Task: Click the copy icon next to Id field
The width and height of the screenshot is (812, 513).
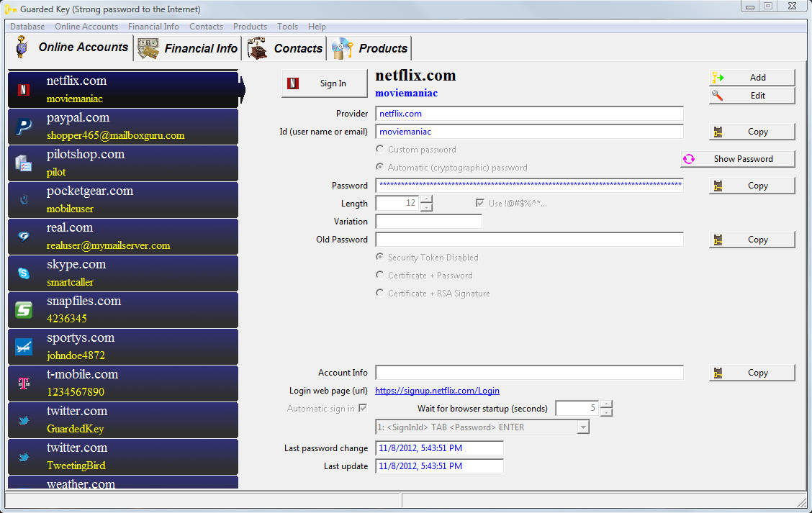Action: tap(718, 132)
